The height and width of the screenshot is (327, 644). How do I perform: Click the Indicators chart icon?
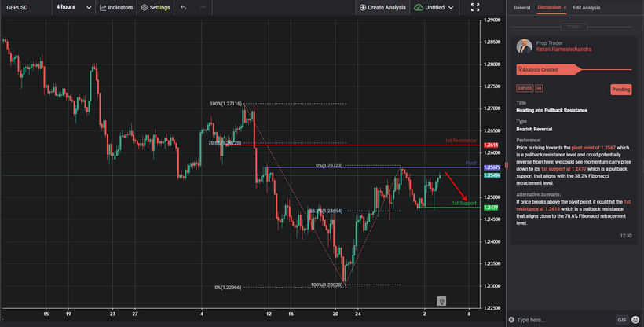coord(103,7)
